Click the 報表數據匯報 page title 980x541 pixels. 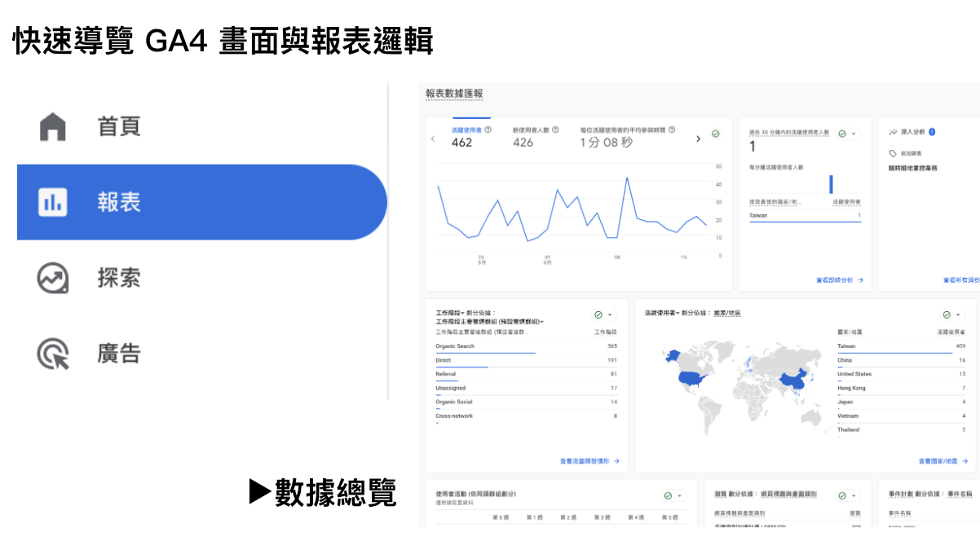[x=454, y=94]
